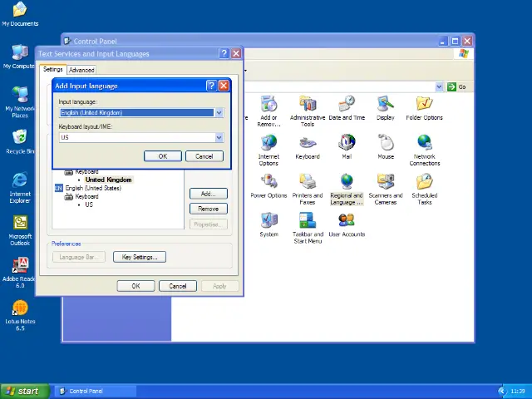Image resolution: width=532 pixels, height=399 pixels.
Task: Select English (United States) in language list
Action: (93, 189)
